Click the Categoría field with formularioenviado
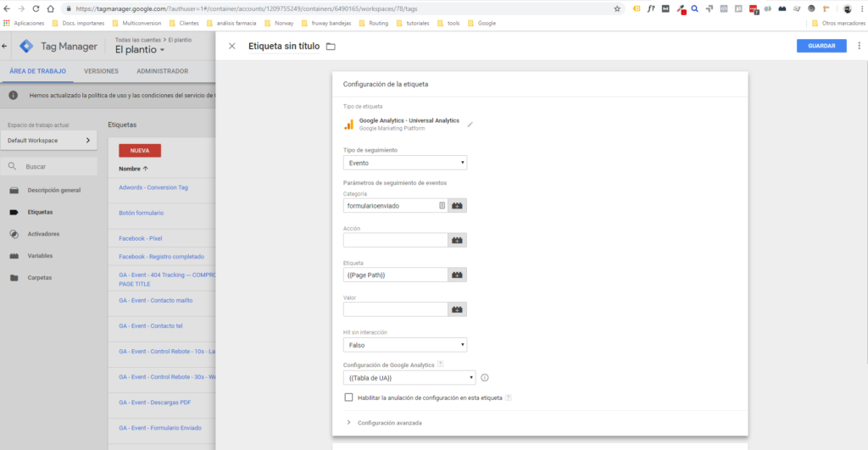This screenshot has height=450, width=868. tap(395, 206)
